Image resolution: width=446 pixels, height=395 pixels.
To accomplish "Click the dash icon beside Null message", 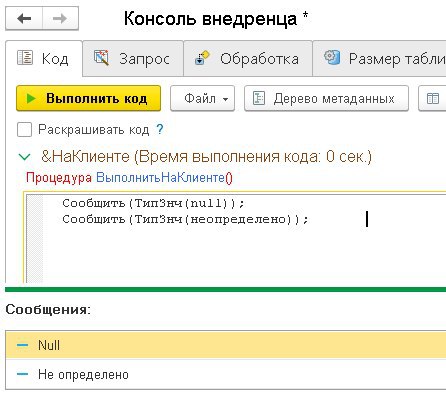I will tap(23, 345).
